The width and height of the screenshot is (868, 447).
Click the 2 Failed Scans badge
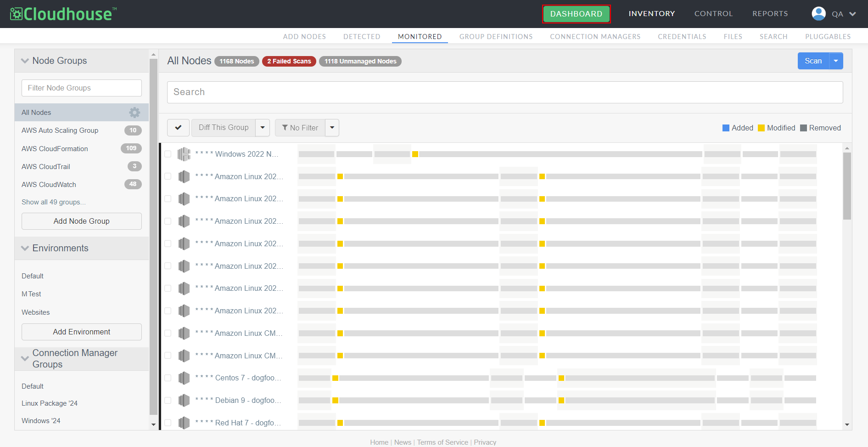(x=289, y=62)
